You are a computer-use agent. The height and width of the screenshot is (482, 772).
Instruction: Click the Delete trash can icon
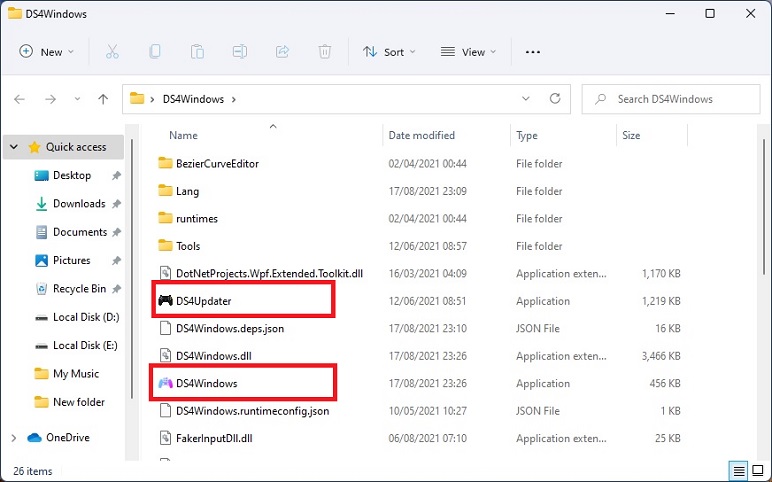[324, 52]
